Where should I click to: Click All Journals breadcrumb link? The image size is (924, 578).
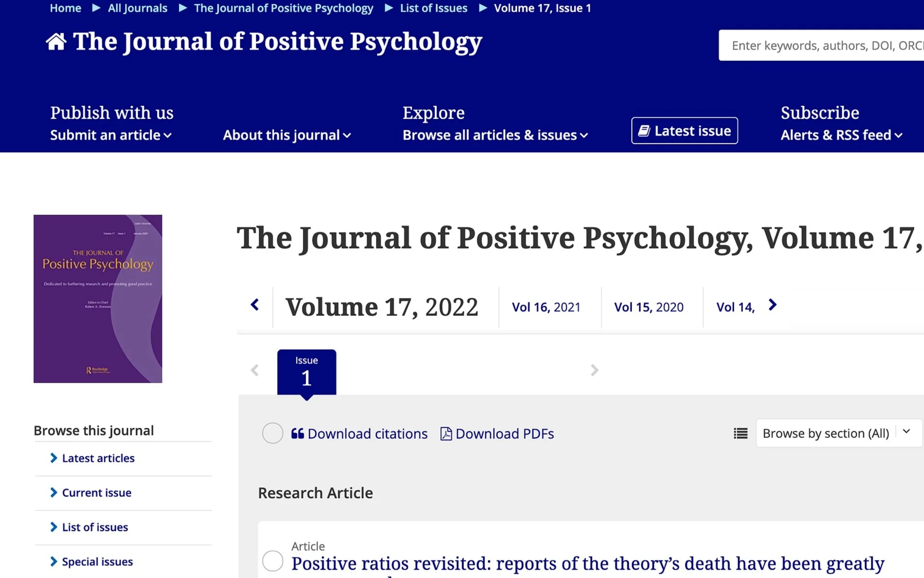138,8
